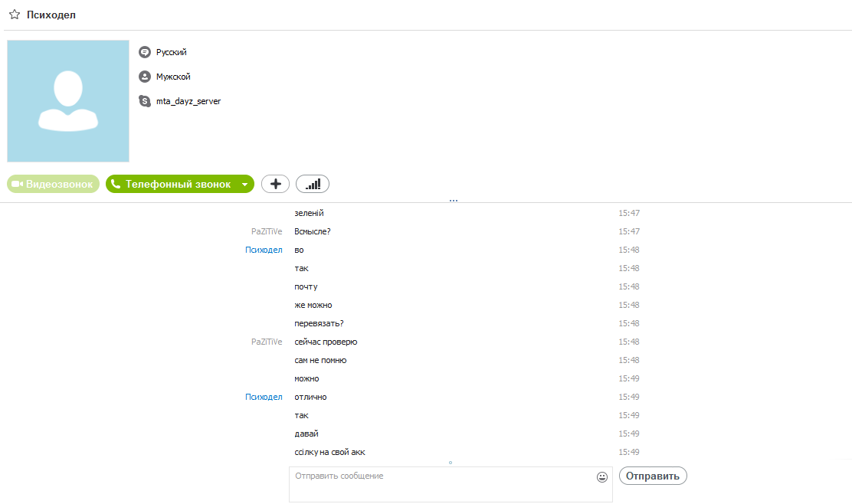The image size is (852, 504).
Task: Click the contact's profile avatar picture
Action: coord(68,101)
